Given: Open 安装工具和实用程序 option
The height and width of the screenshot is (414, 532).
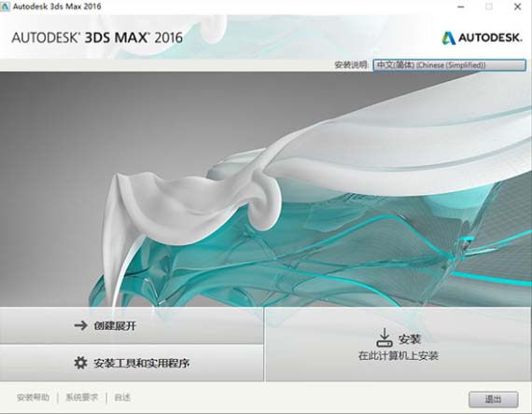Looking at the screenshot, I should (x=132, y=363).
